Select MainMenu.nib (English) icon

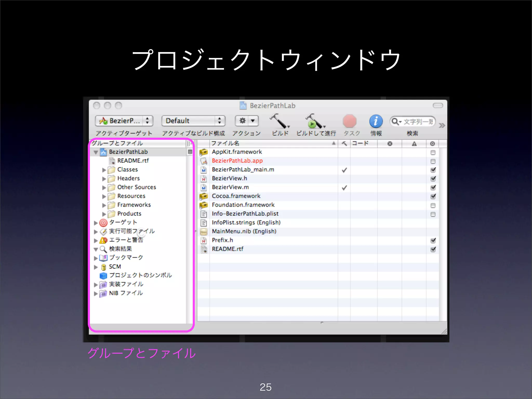coord(204,231)
